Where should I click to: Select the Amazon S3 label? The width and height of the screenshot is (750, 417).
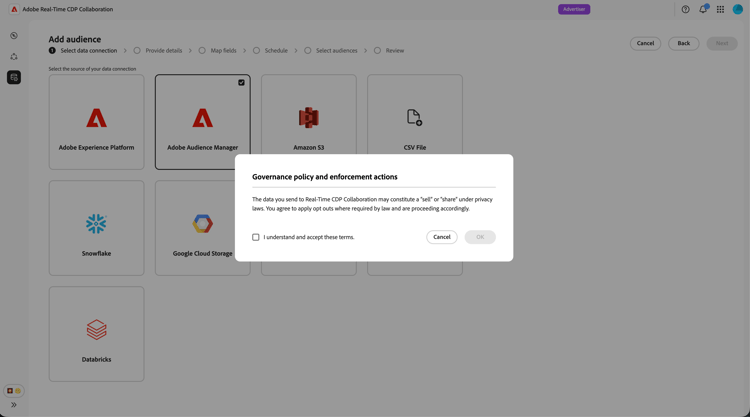[x=309, y=148]
